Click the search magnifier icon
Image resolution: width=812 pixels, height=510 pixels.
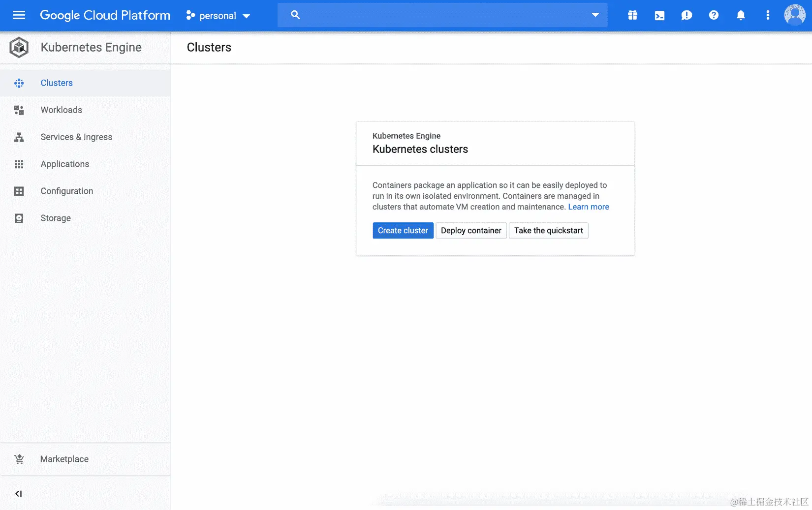(x=295, y=15)
